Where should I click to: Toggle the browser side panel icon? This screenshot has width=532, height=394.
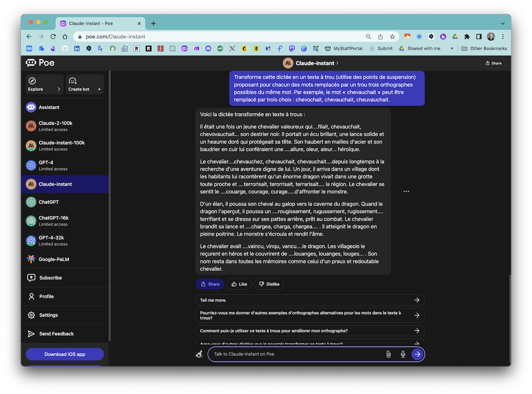point(479,36)
